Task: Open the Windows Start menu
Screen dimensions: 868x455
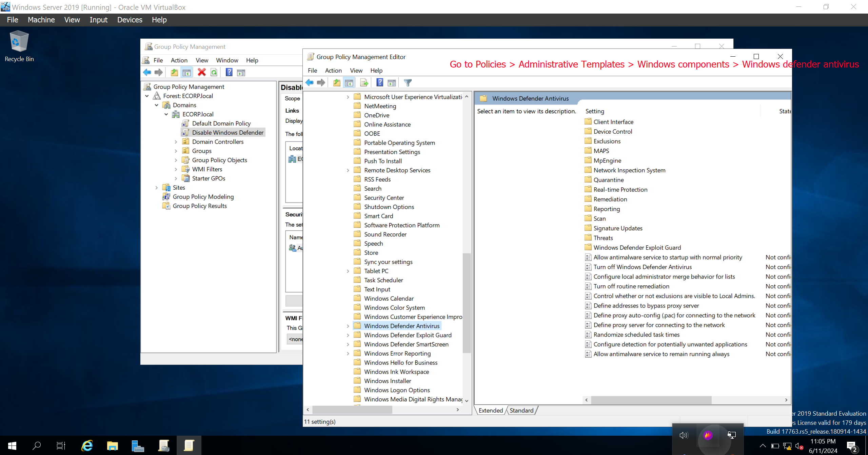Action: [x=12, y=445]
